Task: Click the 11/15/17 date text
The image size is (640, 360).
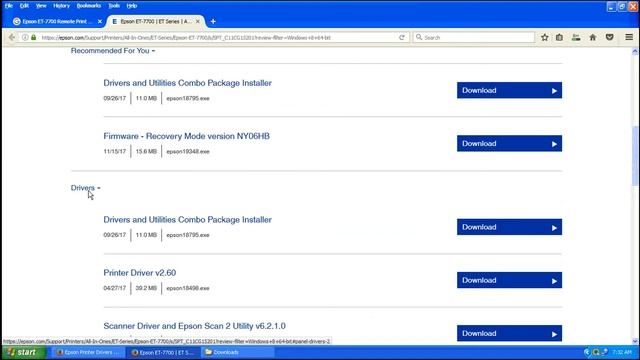Action: (115, 151)
